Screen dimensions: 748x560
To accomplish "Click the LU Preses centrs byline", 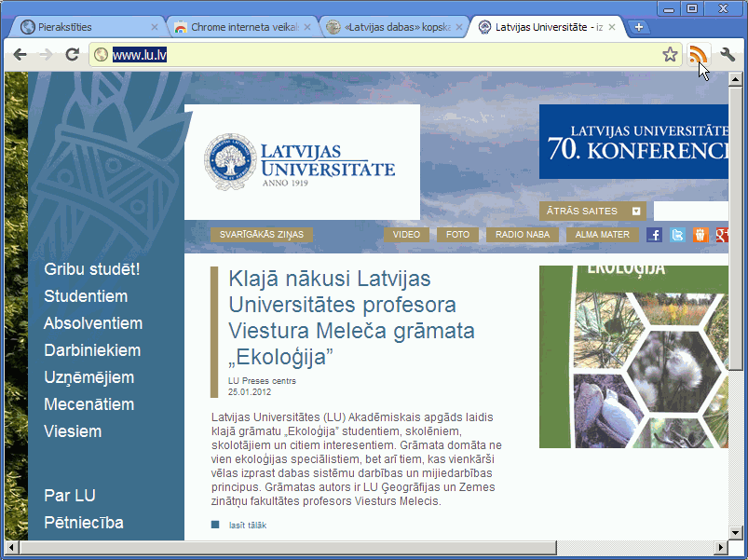I will click(x=262, y=381).
